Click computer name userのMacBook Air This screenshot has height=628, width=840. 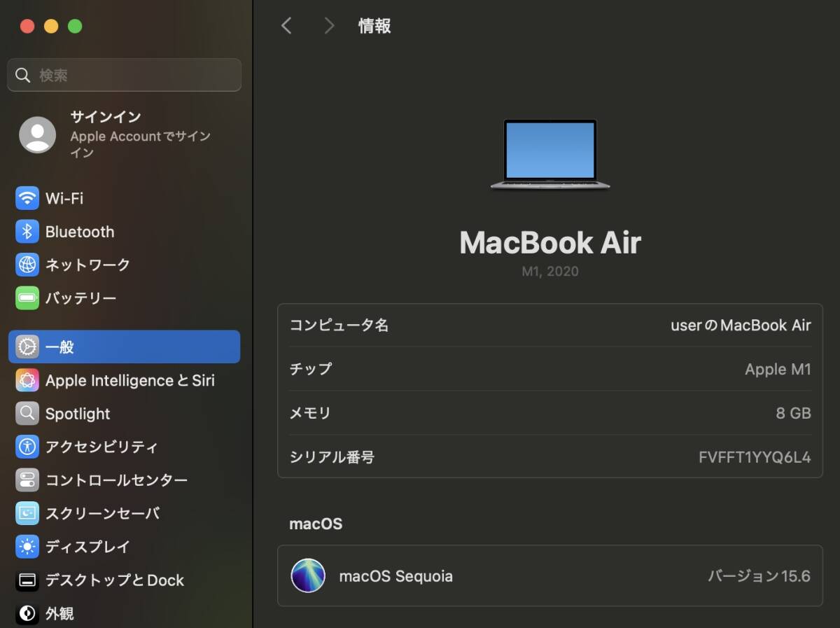(x=741, y=326)
